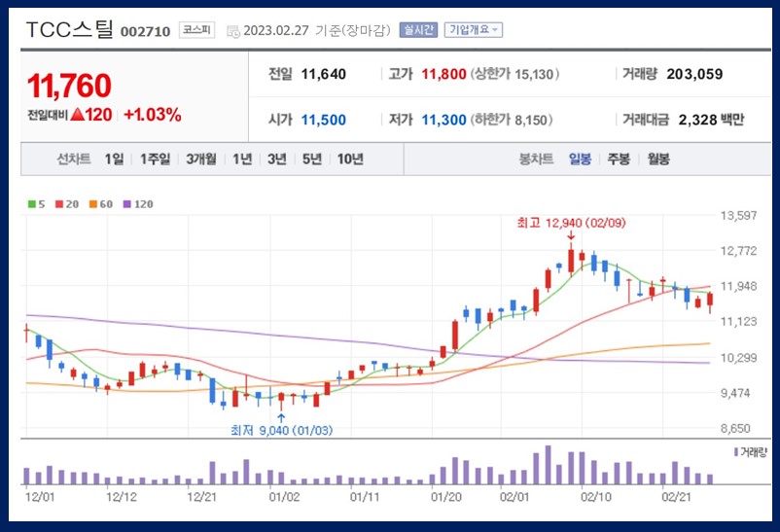Image resolution: width=780 pixels, height=532 pixels.
Task: Click the purple 120-day moving average swatch
Action: coord(127,204)
